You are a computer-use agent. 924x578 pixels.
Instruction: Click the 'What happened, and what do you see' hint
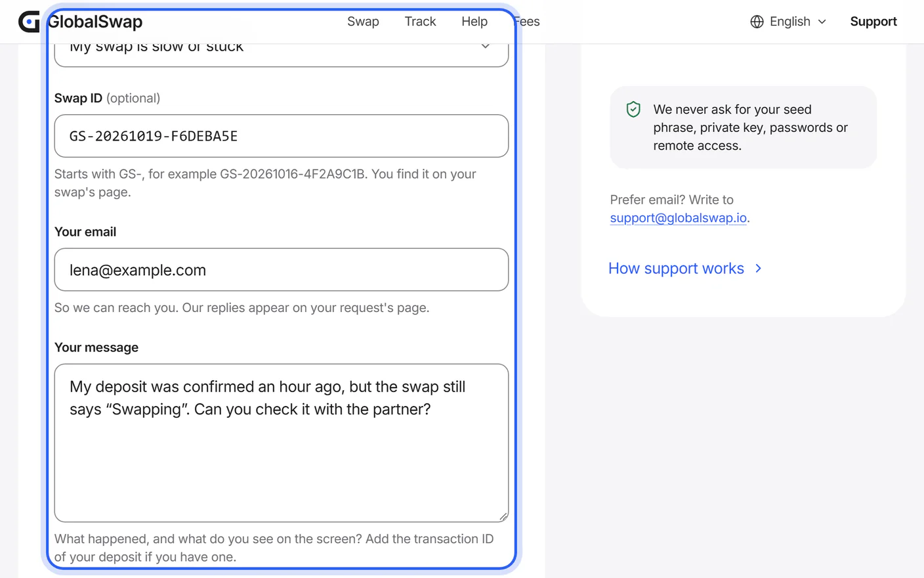(274, 548)
